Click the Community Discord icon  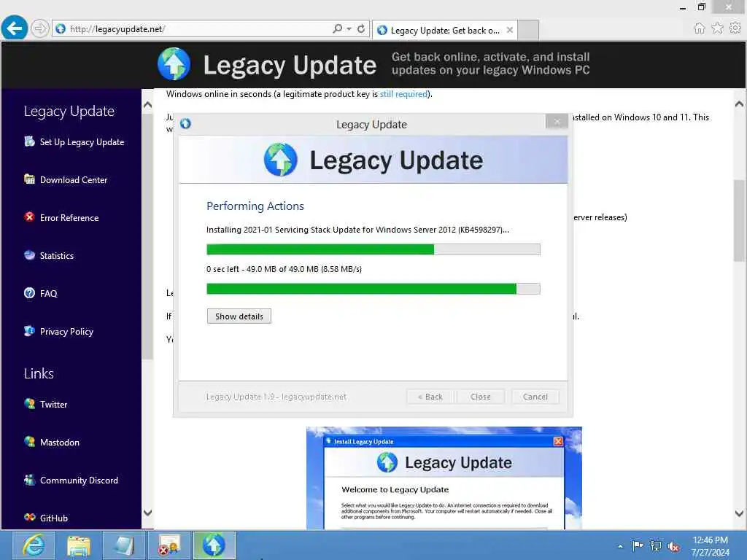point(29,480)
